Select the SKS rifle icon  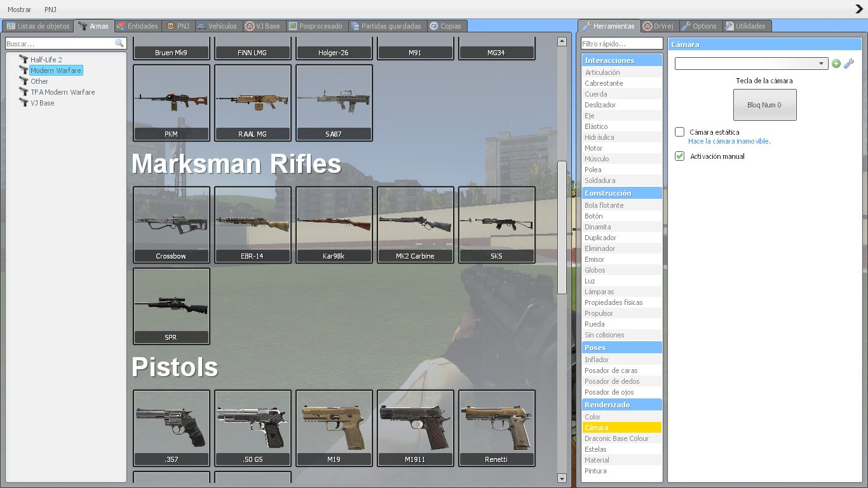[497, 224]
